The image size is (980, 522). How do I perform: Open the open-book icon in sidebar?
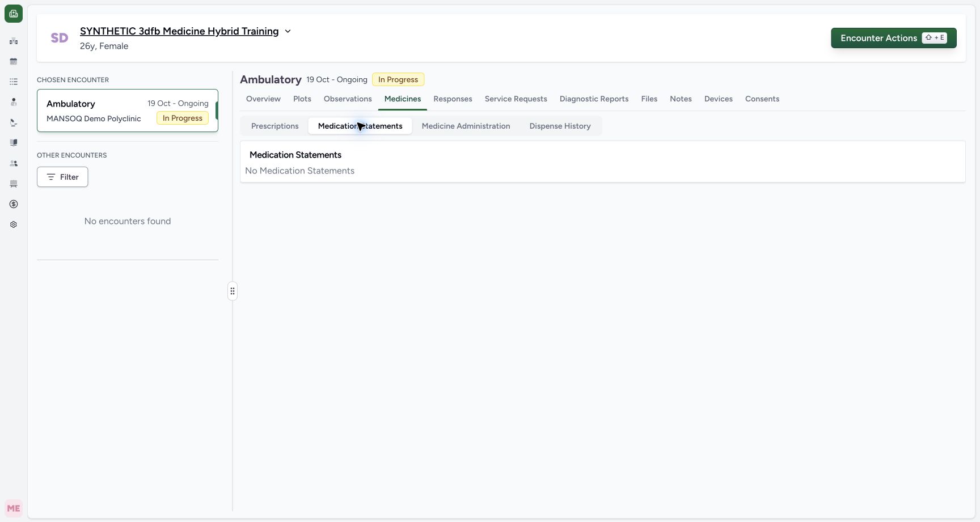tap(14, 143)
